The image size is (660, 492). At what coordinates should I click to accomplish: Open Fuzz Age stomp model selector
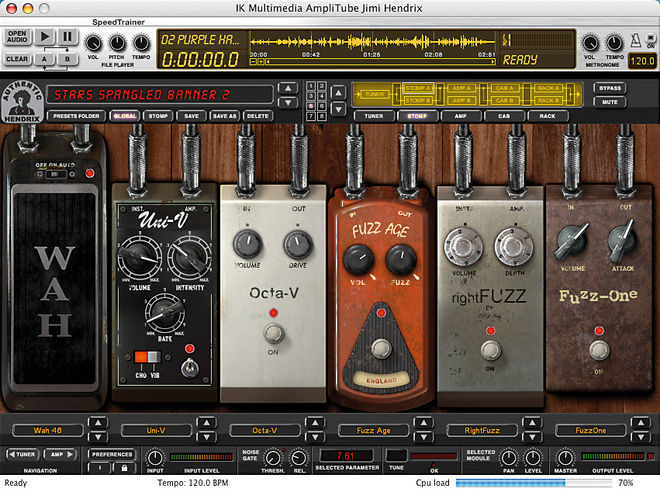coord(373,431)
